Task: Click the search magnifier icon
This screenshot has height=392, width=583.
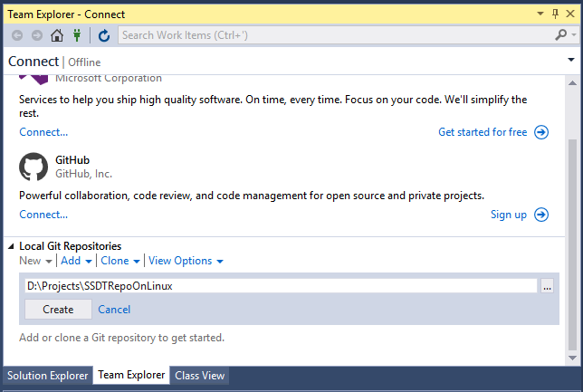Action: 560,35
